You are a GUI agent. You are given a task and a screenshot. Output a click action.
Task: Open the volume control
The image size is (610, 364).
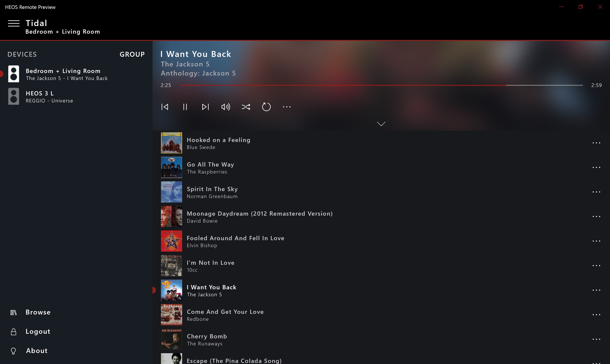point(225,107)
